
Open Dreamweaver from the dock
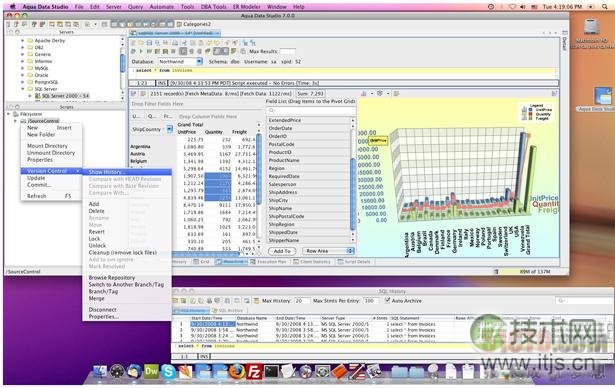pos(151,371)
